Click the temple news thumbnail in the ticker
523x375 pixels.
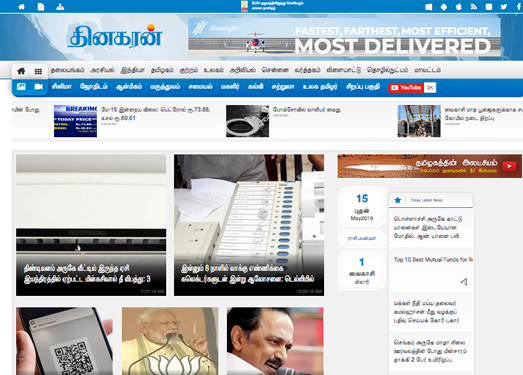pyautogui.click(x=419, y=121)
